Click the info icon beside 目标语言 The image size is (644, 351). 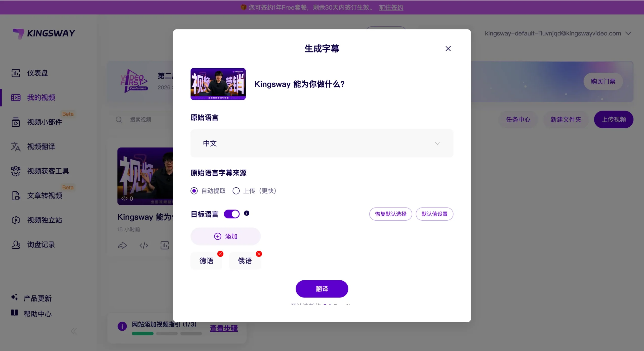247,213
